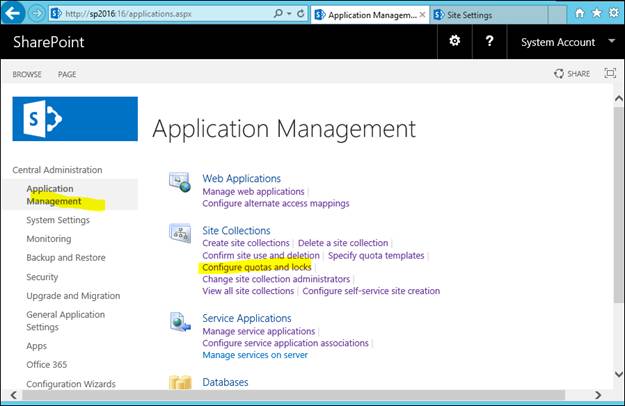Screen dimensions: 625x406
Task: Click Manage web applications link
Action: click(x=254, y=192)
